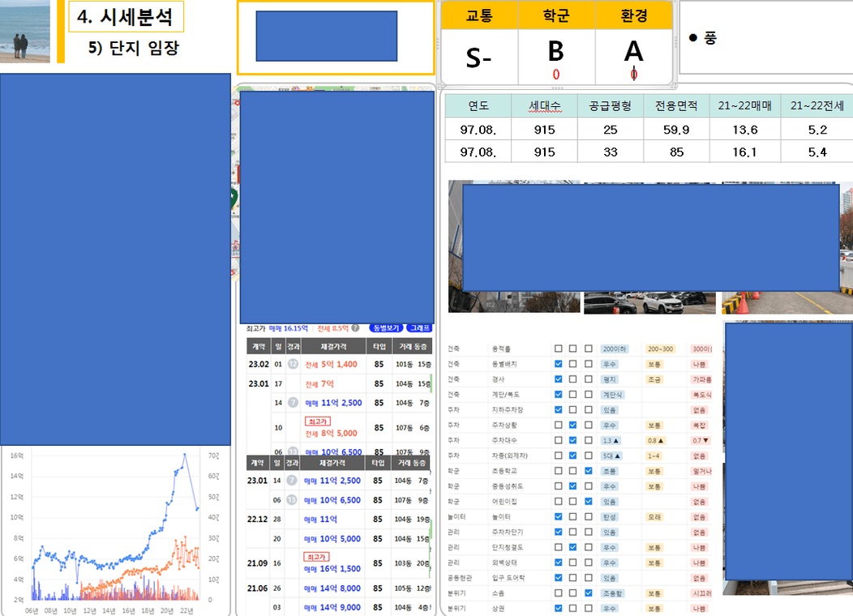Uncheck the ticked box in 외벽상태 row

558,563
